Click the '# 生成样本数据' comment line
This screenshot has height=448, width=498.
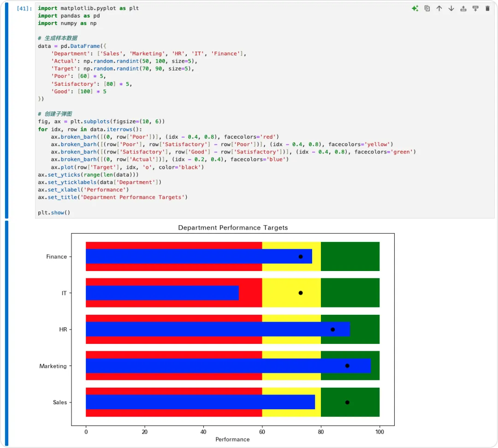(58, 38)
